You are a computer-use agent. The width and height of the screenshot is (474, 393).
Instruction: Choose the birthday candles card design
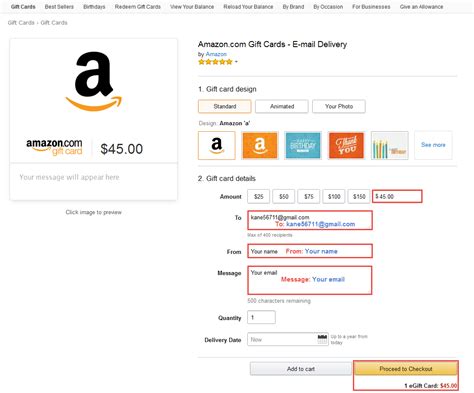click(390, 145)
